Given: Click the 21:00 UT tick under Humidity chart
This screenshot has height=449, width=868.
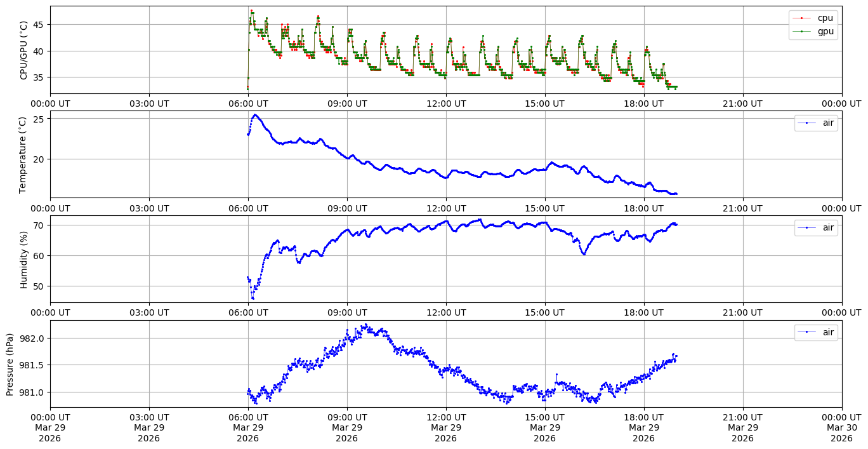Looking at the screenshot, I should coord(742,312).
